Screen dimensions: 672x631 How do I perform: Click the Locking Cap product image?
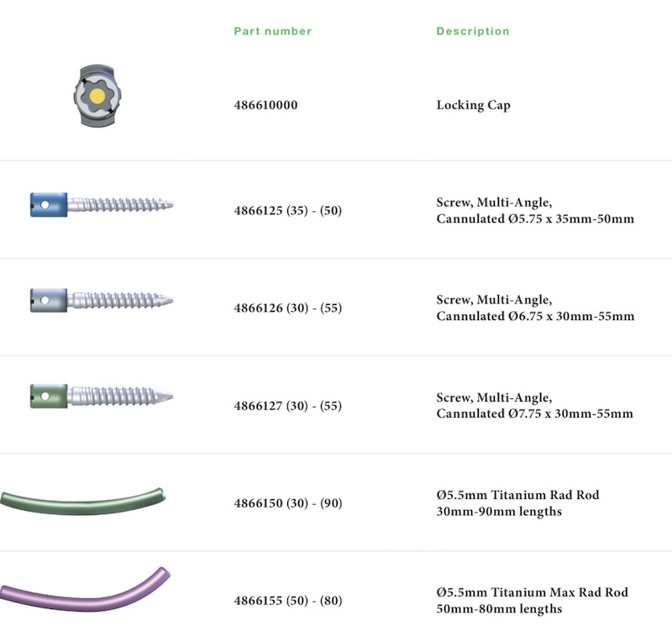tap(97, 96)
